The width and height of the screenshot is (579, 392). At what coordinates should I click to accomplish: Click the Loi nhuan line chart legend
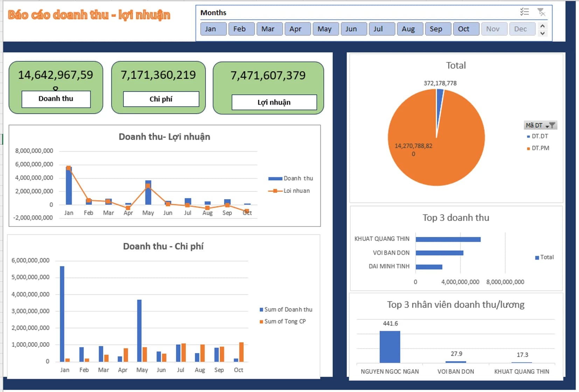(296, 191)
